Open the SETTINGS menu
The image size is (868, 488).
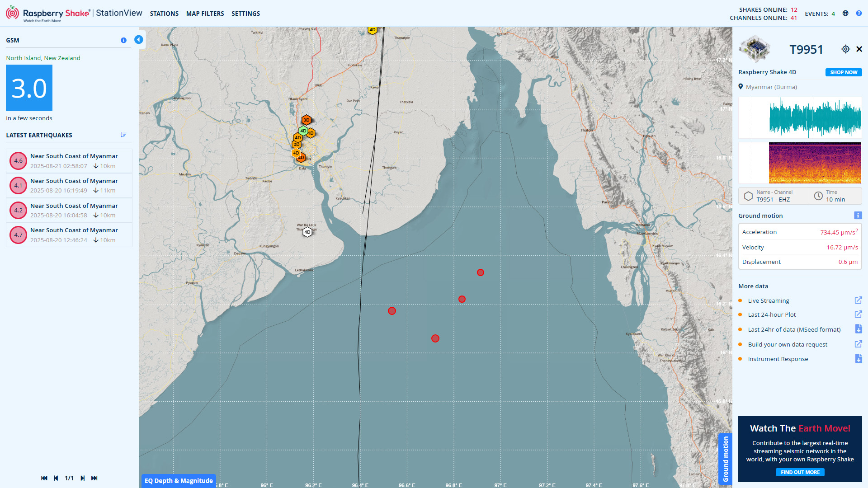pyautogui.click(x=245, y=14)
